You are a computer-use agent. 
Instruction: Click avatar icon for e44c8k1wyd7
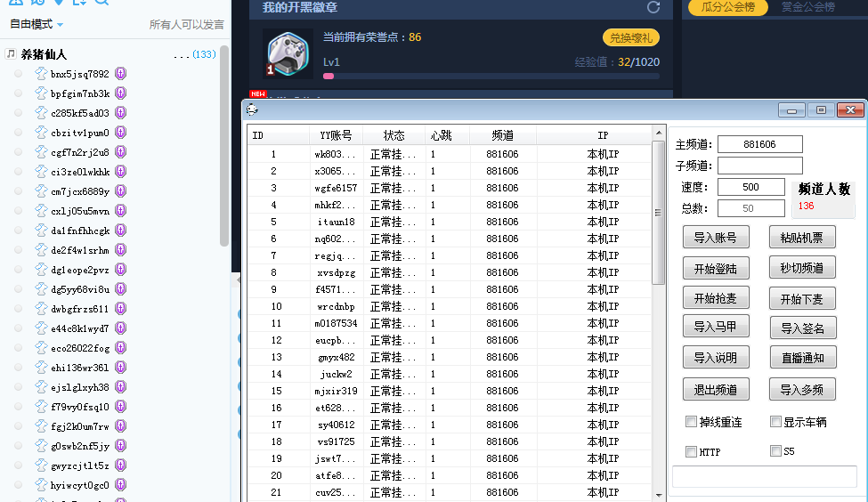pos(41,328)
